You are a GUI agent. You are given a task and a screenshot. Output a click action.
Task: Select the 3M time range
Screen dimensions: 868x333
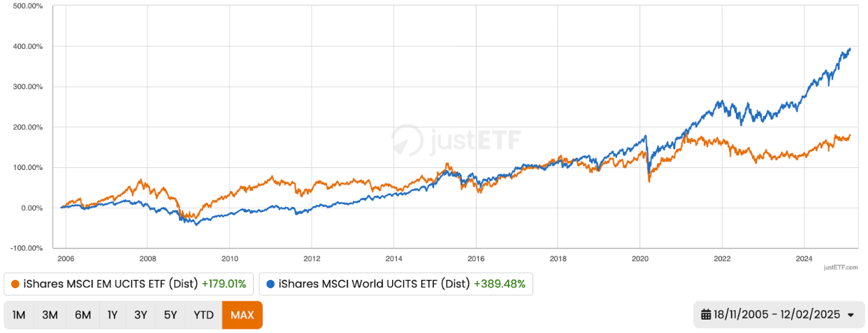[x=50, y=315]
